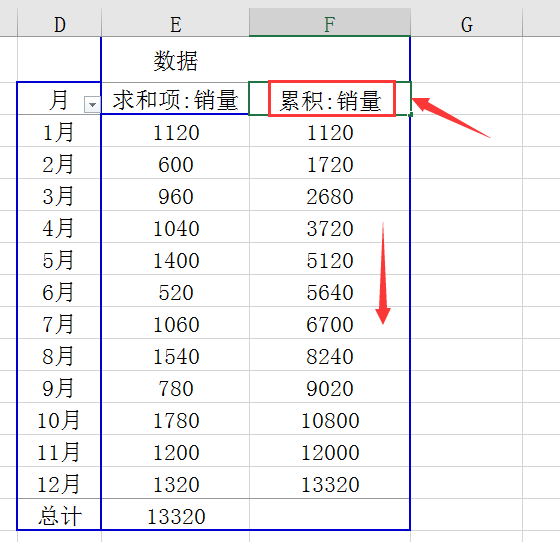Screen dimensions: 560x542
Task: Click the 520 sales cell for 6月
Action: point(175,291)
